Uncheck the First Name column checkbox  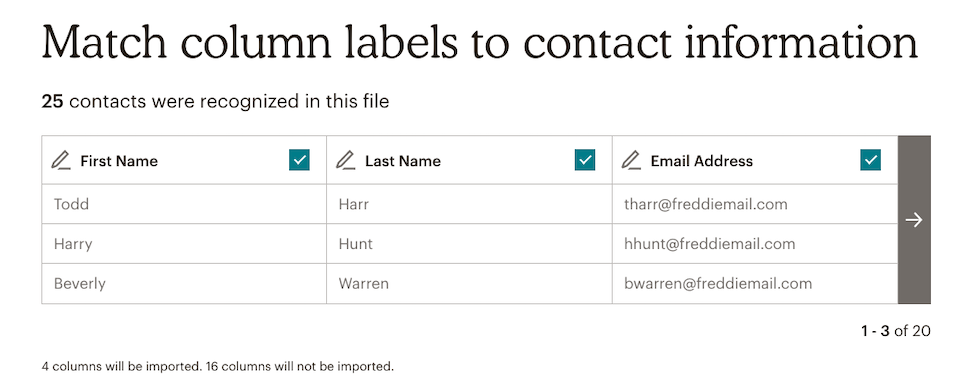point(299,160)
